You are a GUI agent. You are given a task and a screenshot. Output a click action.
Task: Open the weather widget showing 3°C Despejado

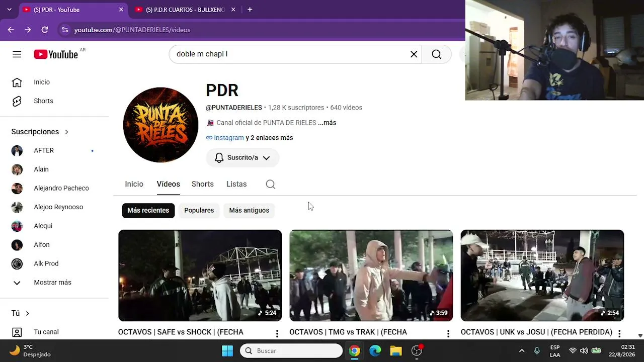pyautogui.click(x=31, y=351)
